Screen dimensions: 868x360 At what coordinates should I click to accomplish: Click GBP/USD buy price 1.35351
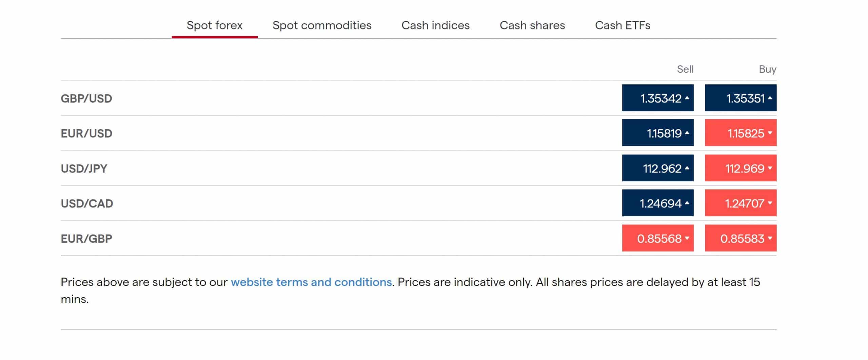point(741,98)
